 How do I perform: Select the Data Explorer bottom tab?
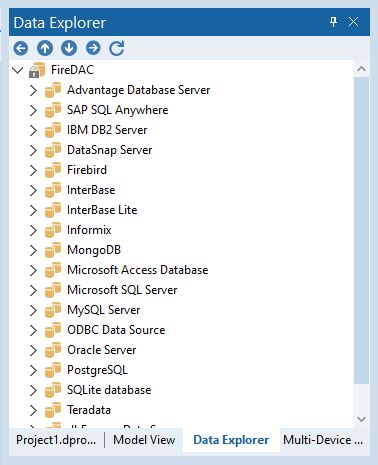click(x=231, y=440)
